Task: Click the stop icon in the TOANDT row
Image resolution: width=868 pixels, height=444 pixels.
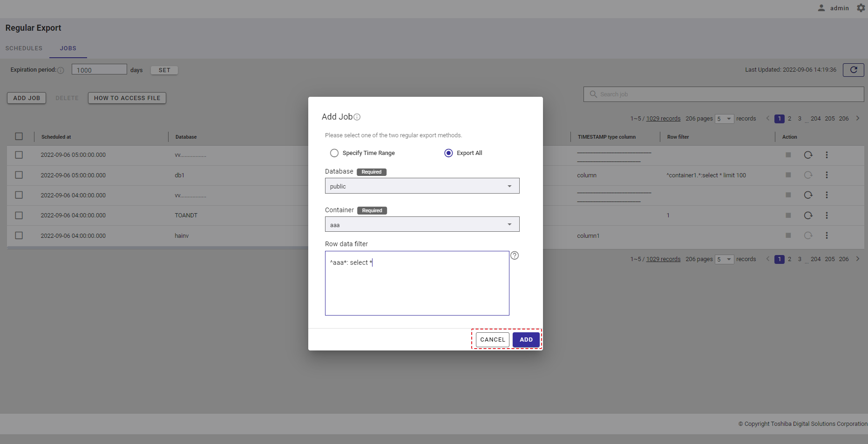Action: coord(788,215)
